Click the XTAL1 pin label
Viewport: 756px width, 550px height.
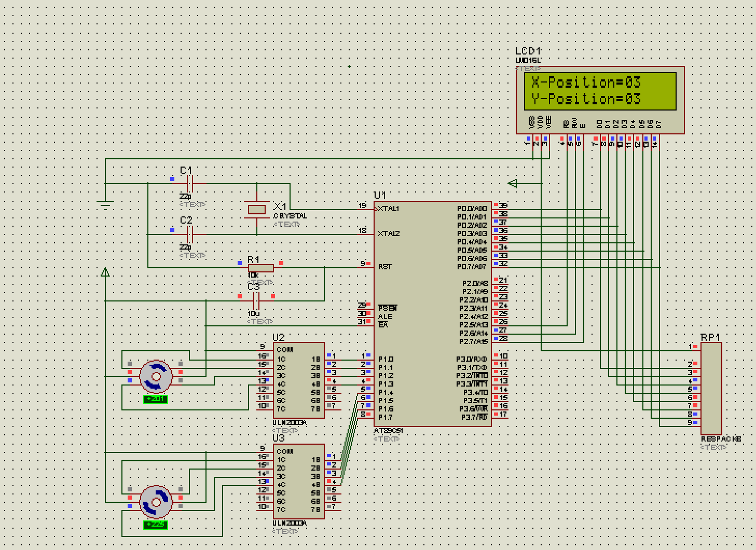(x=389, y=209)
